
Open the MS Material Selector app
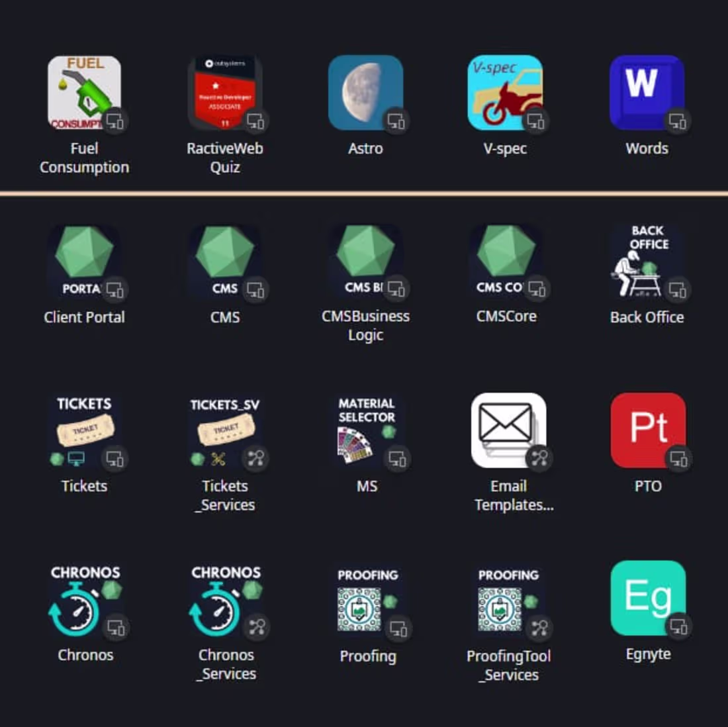tap(366, 430)
